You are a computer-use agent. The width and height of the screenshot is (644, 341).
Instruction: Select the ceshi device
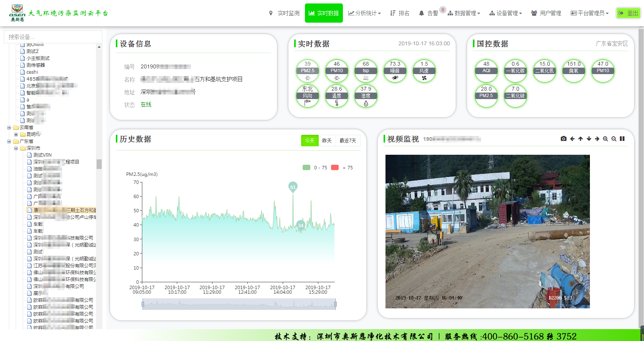(32, 72)
